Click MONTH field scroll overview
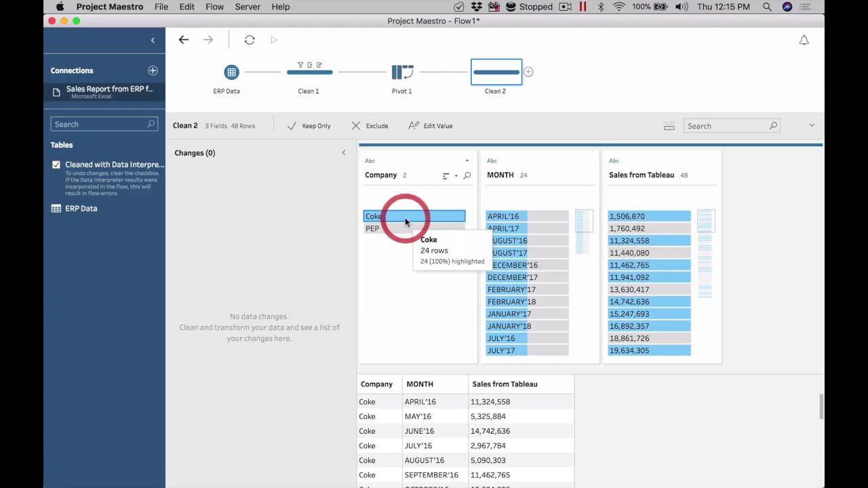 pos(583,232)
